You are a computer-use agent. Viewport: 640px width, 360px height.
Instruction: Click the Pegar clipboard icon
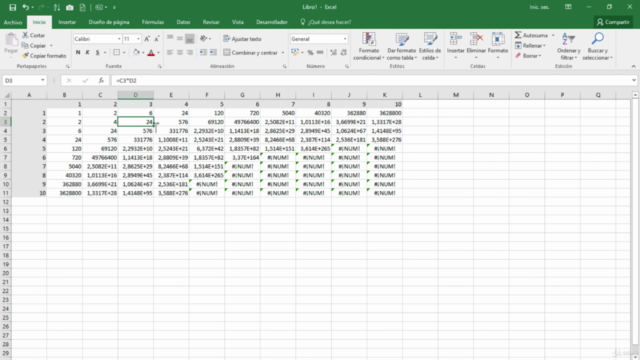(11, 40)
